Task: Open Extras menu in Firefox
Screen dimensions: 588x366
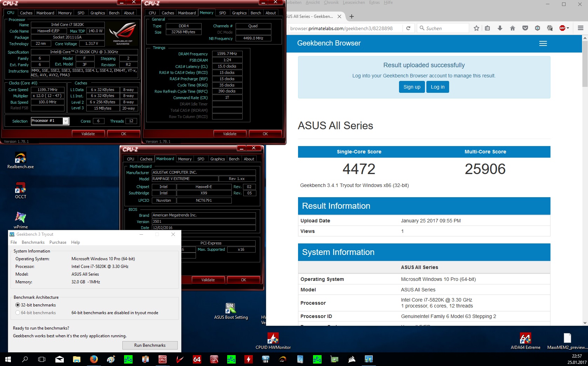Action: [374, 2]
